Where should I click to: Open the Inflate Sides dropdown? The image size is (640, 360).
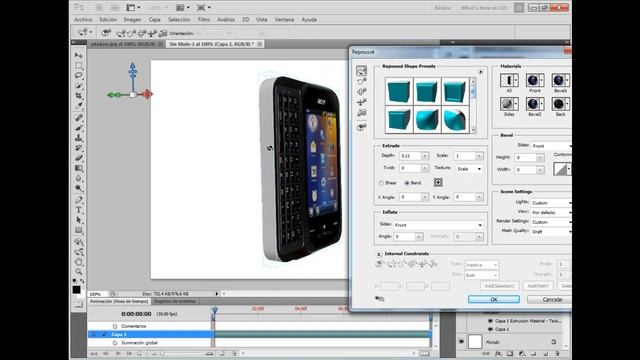tap(438, 225)
